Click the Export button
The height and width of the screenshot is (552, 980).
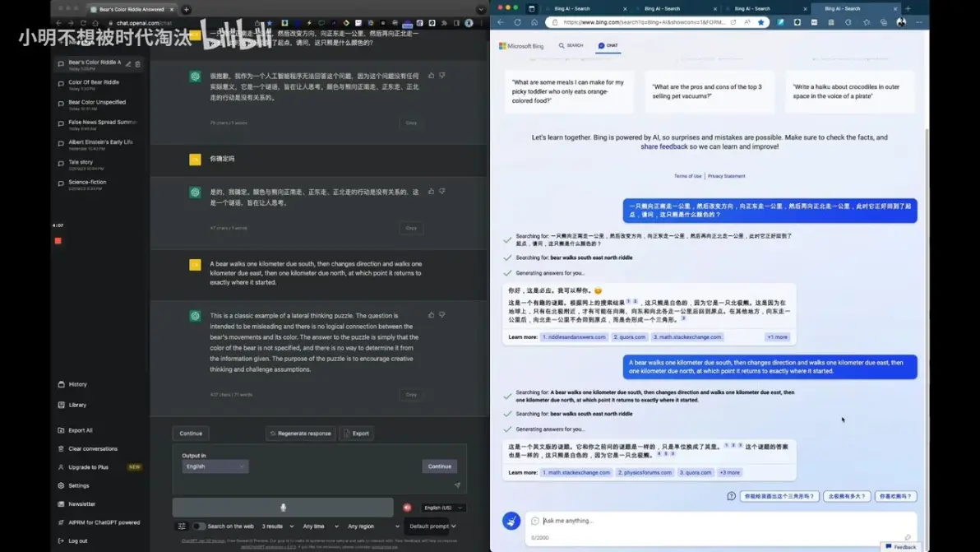(356, 434)
